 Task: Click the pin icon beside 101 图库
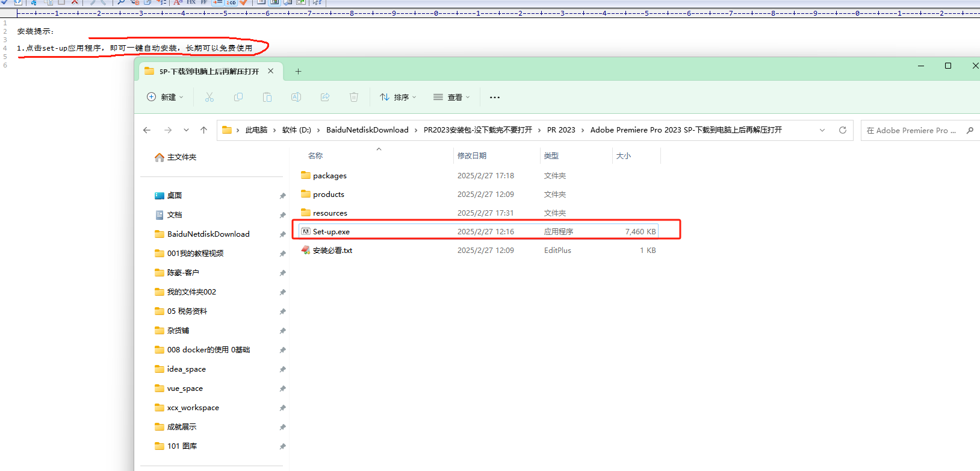(282, 446)
